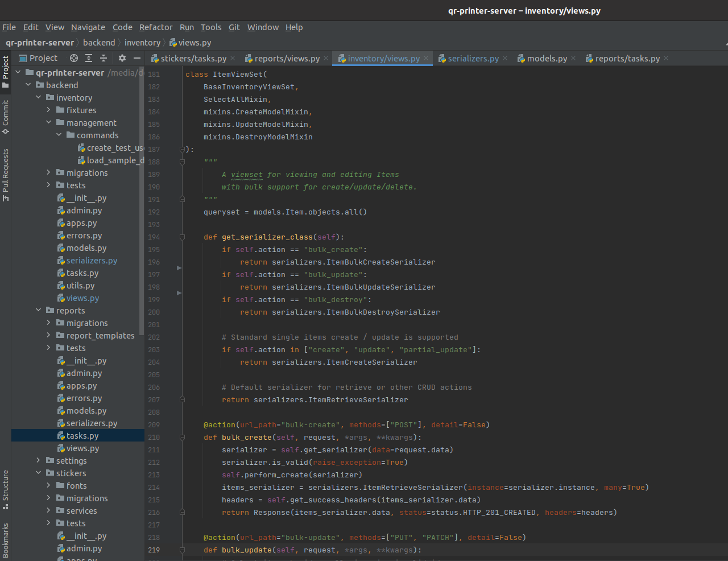Hide the Project panel with minus icon
The image size is (728, 561).
tap(137, 58)
